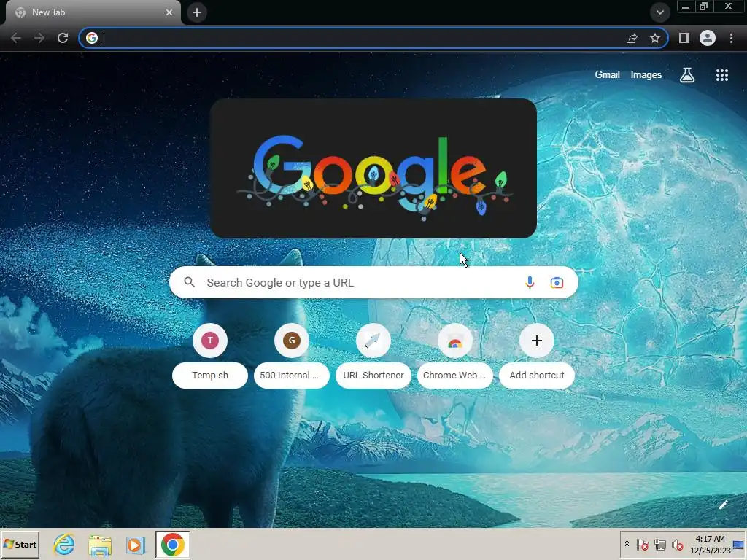Open Action Center flag icon

coord(642,544)
